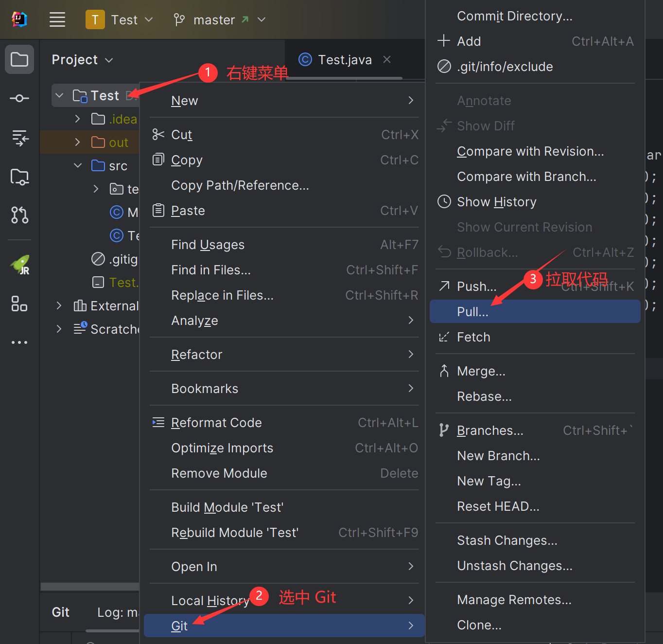Viewport: 663px width, 644px height.
Task: Expand the .idea folder
Action: pyautogui.click(x=77, y=119)
